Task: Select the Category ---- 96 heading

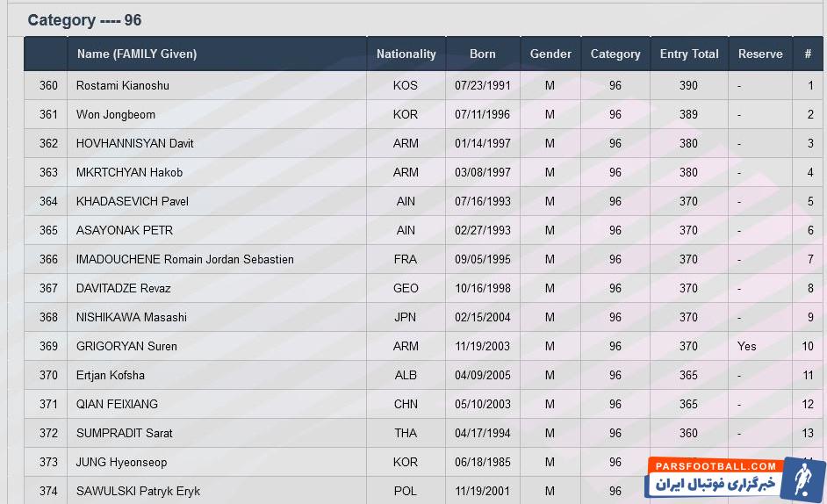Action: 84,20
